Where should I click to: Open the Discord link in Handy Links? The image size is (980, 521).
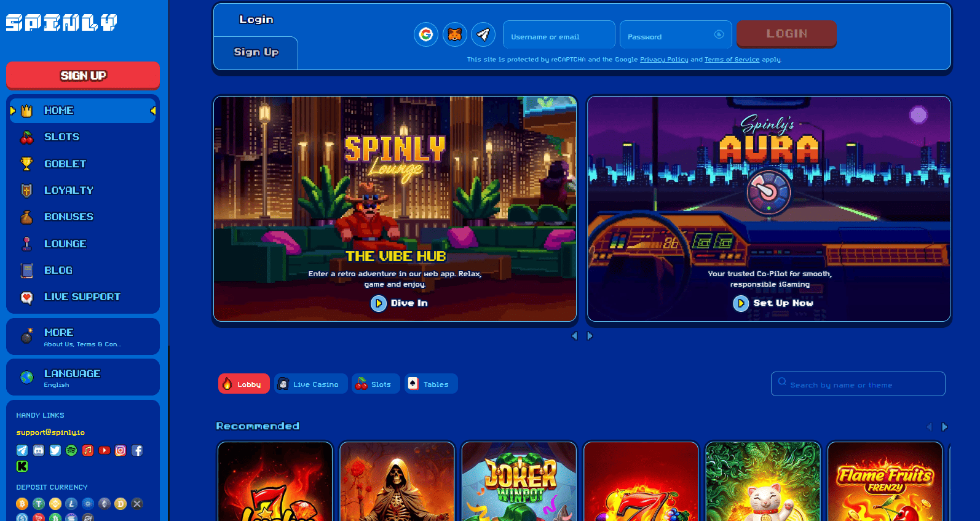click(39, 450)
